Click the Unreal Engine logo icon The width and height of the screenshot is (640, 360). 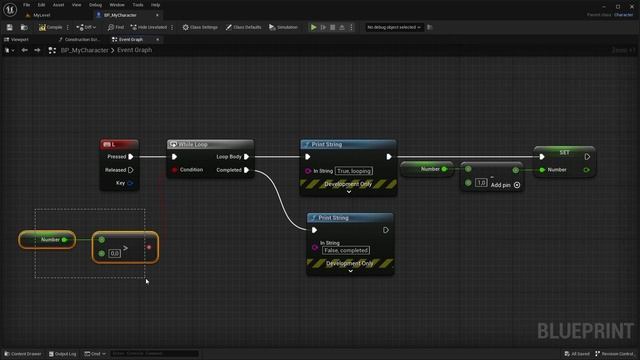pyautogui.click(x=10, y=9)
